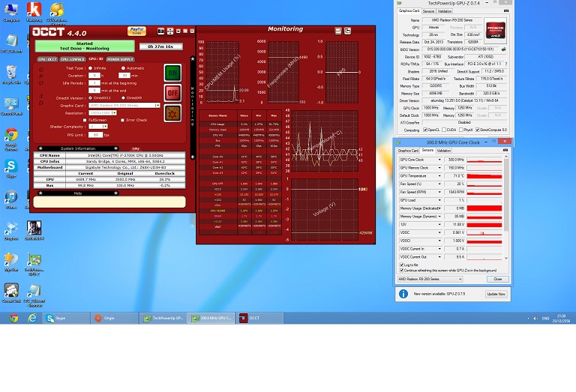Open the Fan Speed (RPM) sensor dropdown
The width and height of the screenshot is (576, 392).
[x=439, y=192]
